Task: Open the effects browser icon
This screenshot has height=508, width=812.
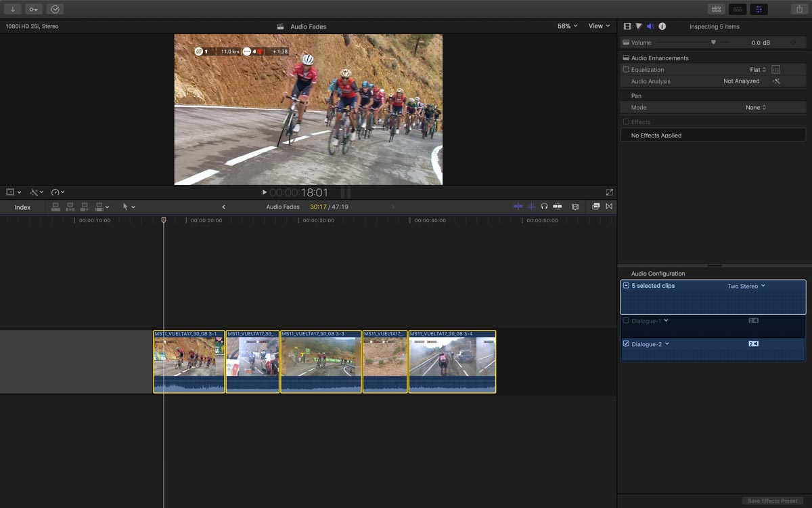Action: [x=595, y=207]
